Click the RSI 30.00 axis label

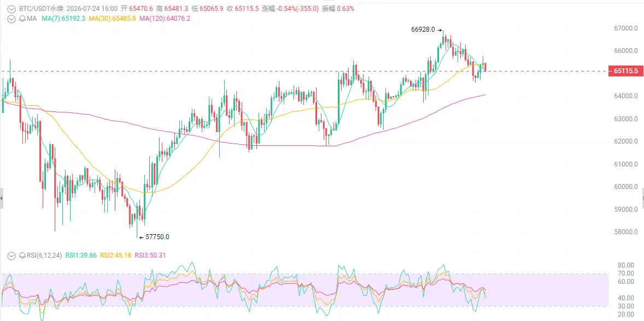coord(627,306)
